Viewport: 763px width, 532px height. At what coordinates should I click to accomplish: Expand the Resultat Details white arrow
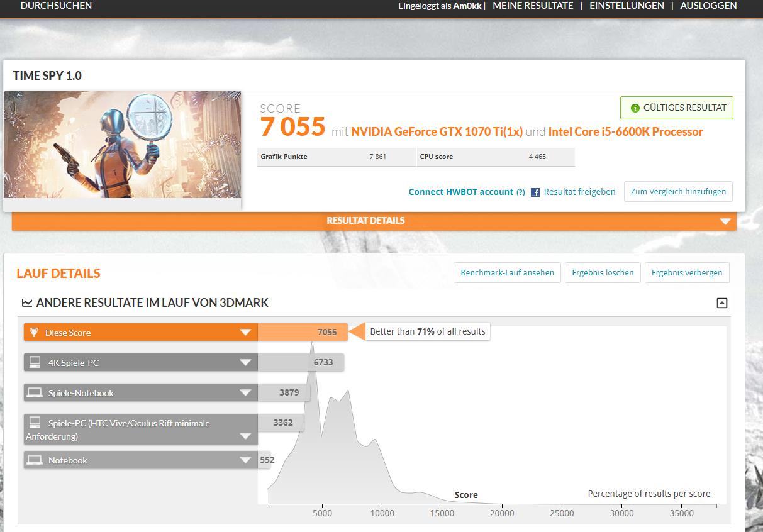click(x=725, y=221)
